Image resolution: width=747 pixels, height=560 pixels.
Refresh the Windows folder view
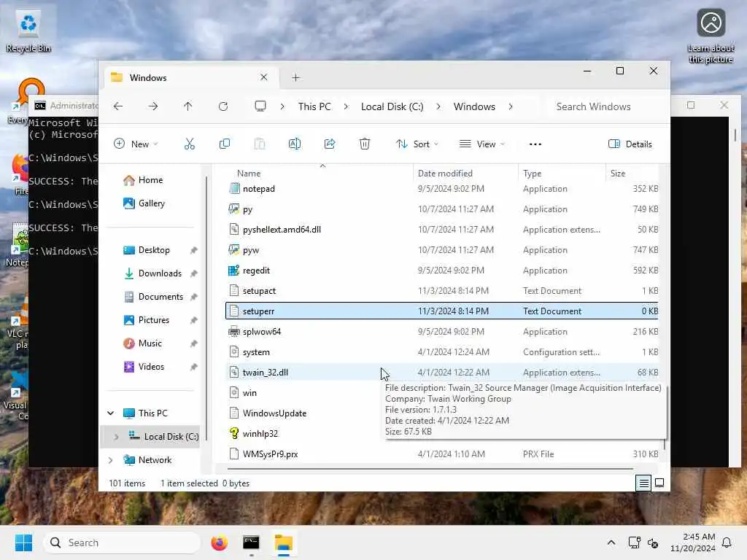point(223,106)
